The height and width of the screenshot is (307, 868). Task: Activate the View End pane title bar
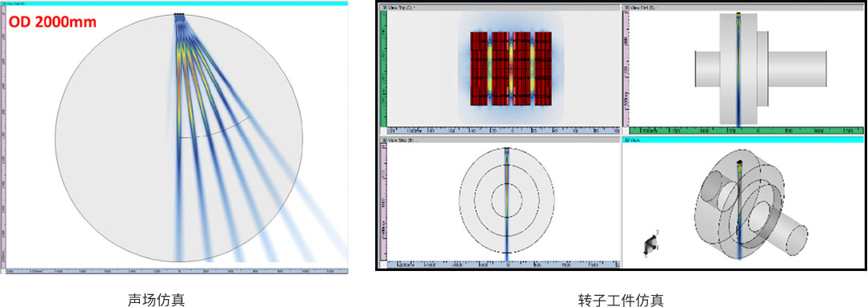pyautogui.click(x=742, y=8)
